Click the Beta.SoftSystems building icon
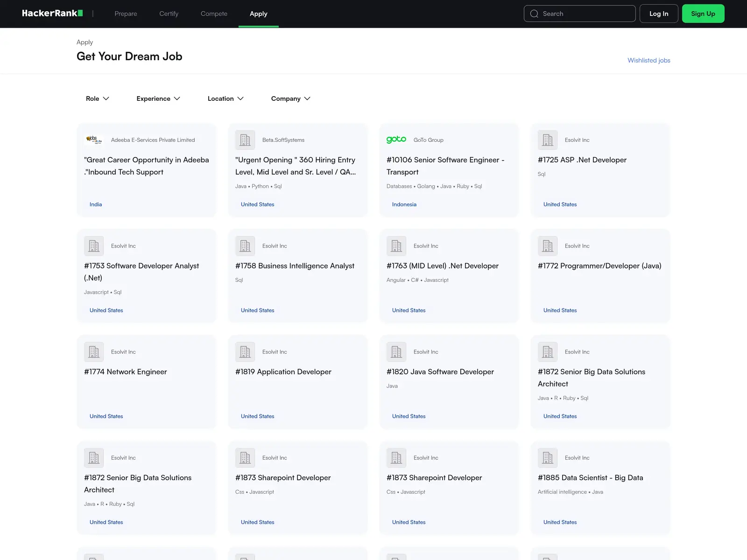Image resolution: width=747 pixels, height=560 pixels. coord(245,140)
